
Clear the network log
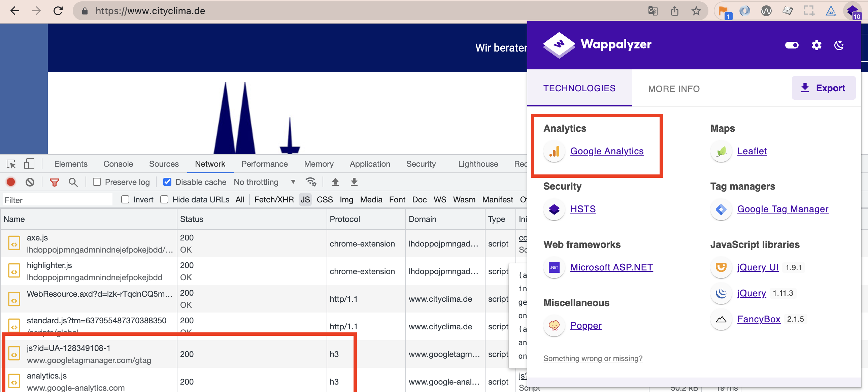click(30, 182)
